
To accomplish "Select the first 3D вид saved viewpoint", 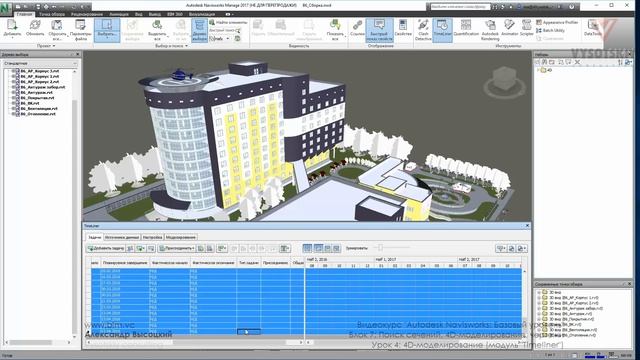I will click(554, 293).
